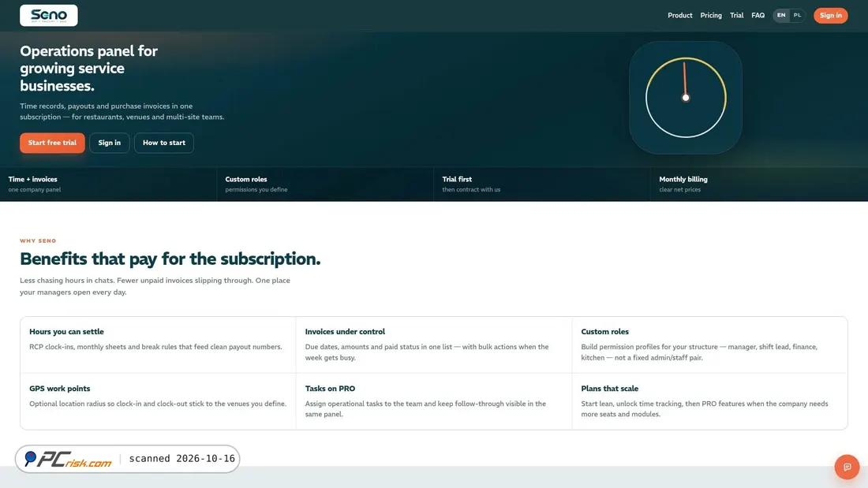Select the 'Trial first' strip item
Screen dimensions: 868x488
[x=543, y=184]
